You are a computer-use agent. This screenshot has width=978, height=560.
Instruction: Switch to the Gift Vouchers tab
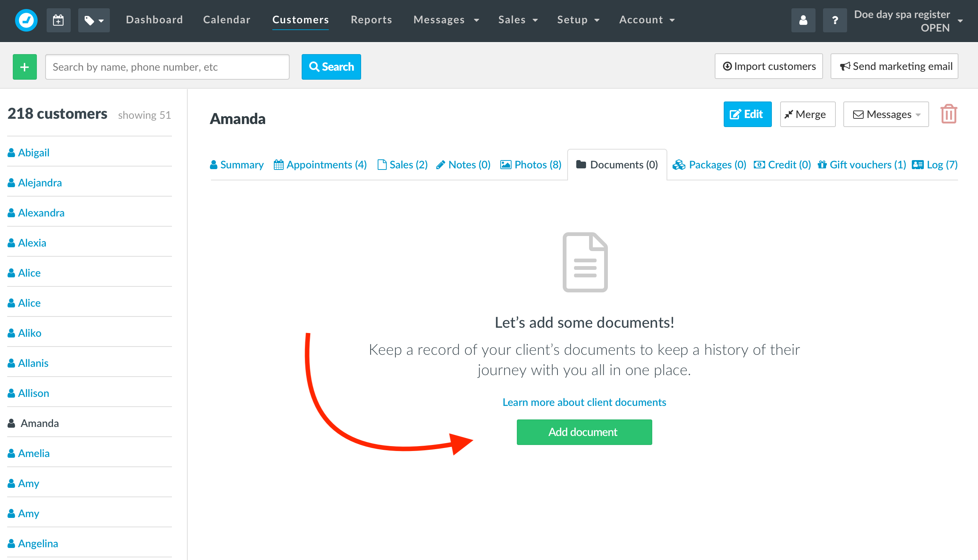(x=862, y=165)
